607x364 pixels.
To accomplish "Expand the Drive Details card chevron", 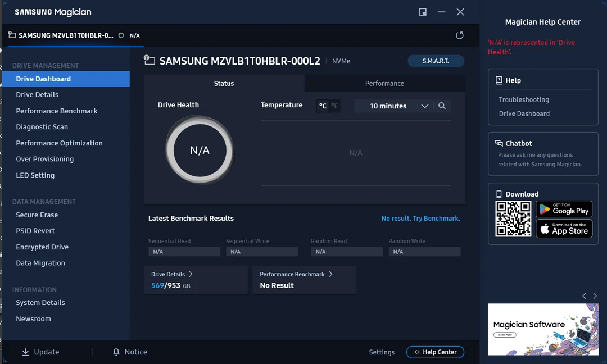I will point(191,274).
